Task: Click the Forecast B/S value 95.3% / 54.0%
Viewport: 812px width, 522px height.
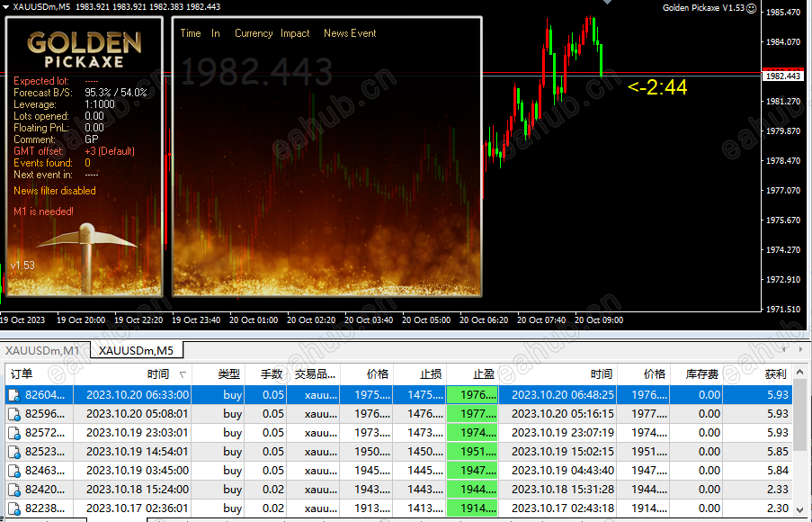Action: pyautogui.click(x=116, y=93)
